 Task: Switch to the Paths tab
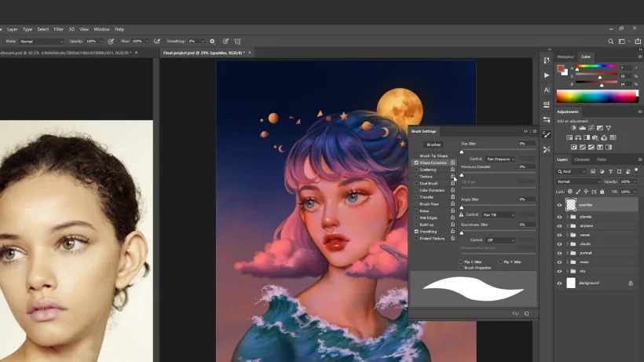602,159
